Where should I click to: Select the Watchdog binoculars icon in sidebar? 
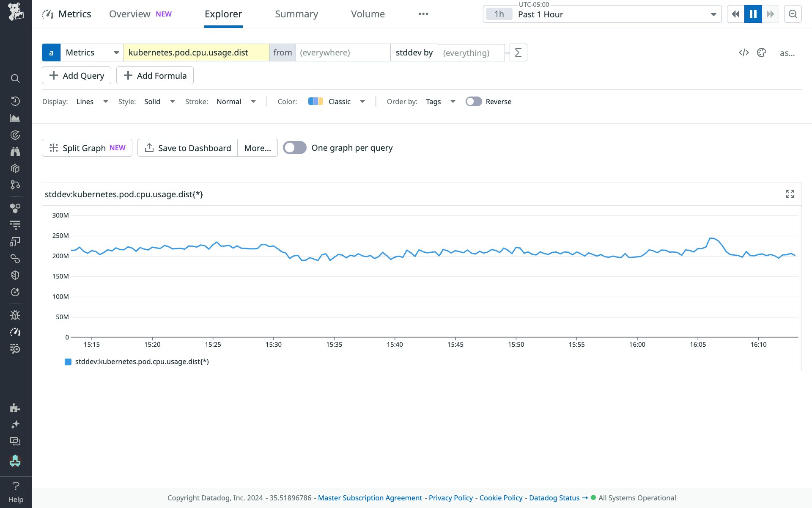[15, 152]
